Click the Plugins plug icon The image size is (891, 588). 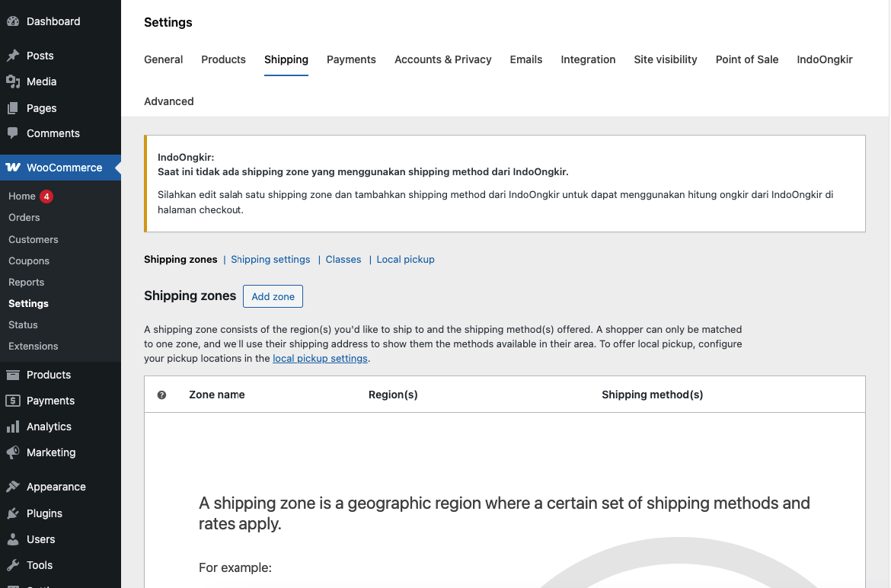pos(13,513)
